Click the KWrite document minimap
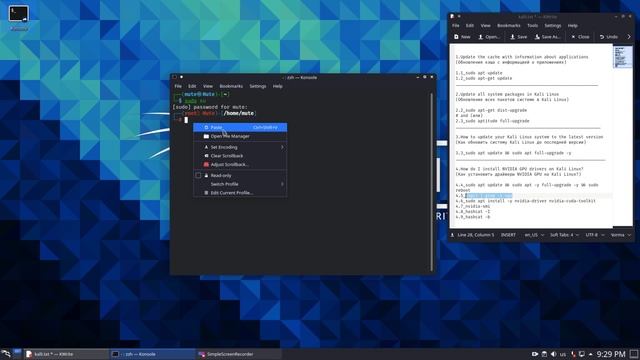The image size is (640, 360). coord(622,57)
